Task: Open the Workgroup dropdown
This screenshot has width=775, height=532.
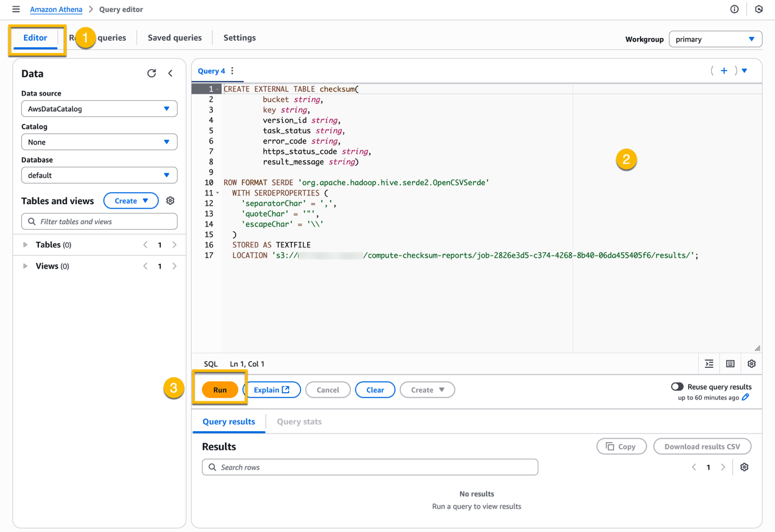Action: (715, 39)
